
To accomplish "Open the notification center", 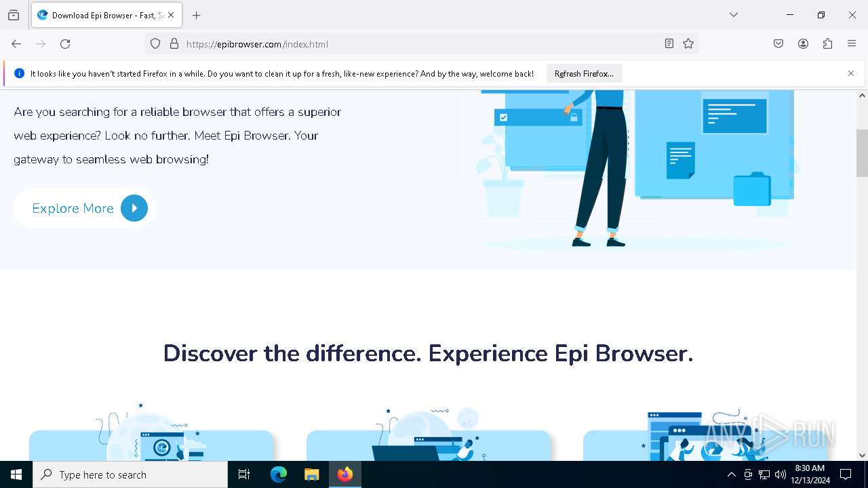I will pyautogui.click(x=846, y=474).
